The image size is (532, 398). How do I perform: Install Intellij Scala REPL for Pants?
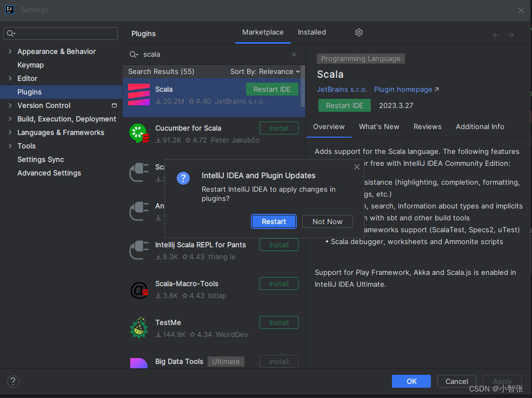tap(279, 245)
